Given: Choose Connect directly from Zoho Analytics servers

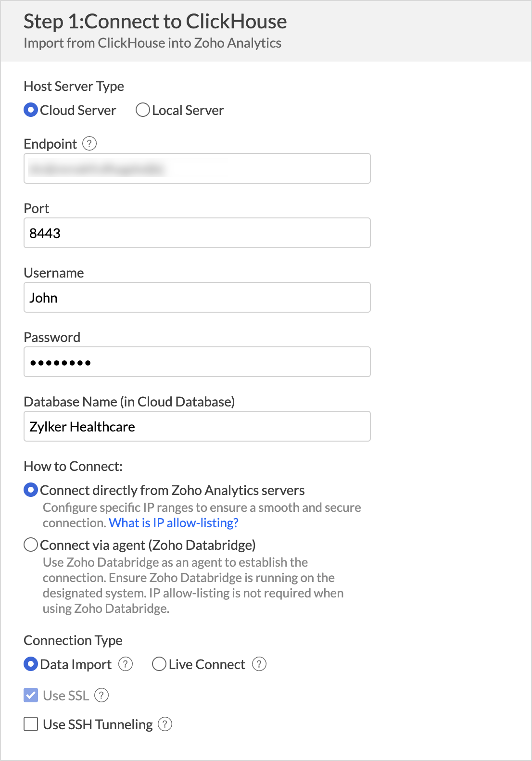Looking at the screenshot, I should 31,490.
